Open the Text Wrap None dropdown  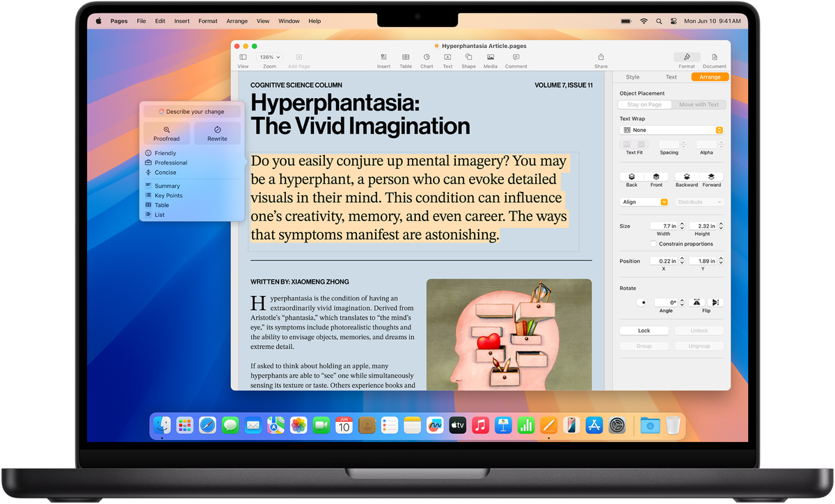(671, 130)
